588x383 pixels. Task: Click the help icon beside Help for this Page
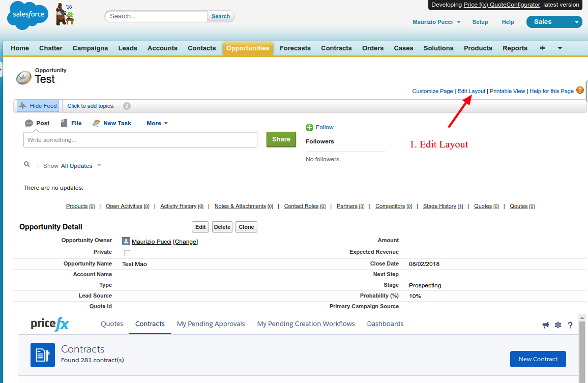point(580,91)
